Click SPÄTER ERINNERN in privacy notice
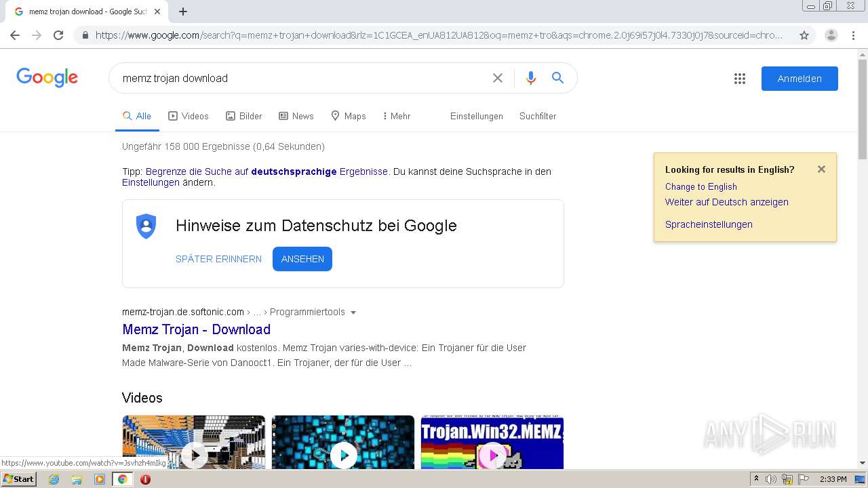The image size is (868, 488). 218,259
